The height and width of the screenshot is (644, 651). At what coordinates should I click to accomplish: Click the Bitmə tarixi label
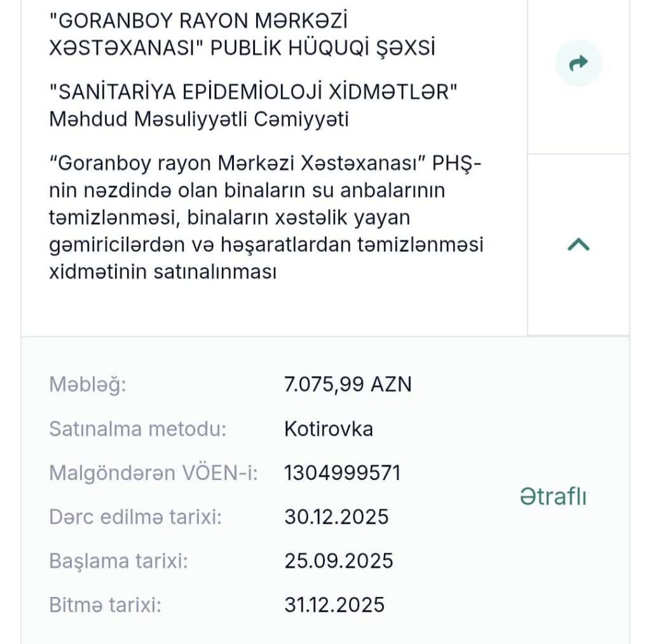pos(105,604)
